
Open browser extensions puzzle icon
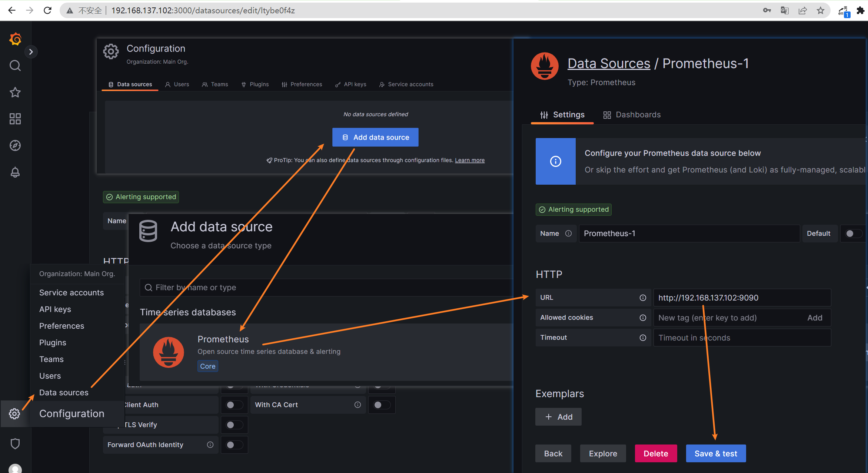[x=861, y=10]
